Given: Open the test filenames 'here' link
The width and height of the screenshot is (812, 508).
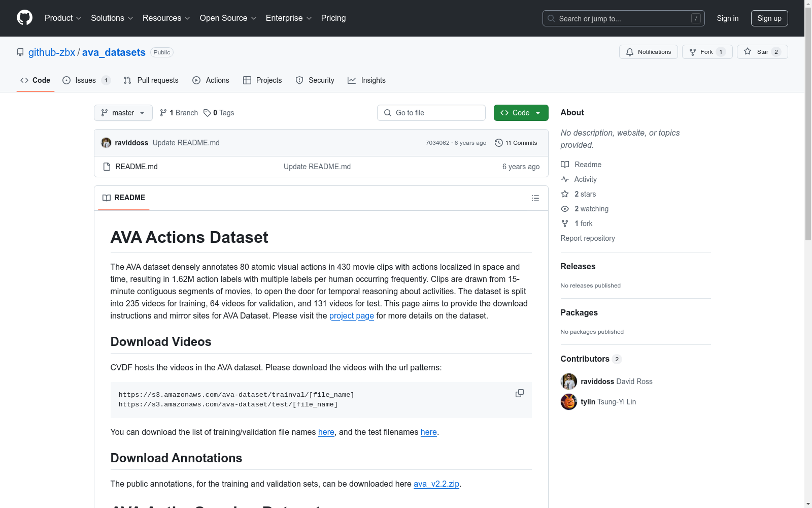Looking at the screenshot, I should (x=429, y=432).
